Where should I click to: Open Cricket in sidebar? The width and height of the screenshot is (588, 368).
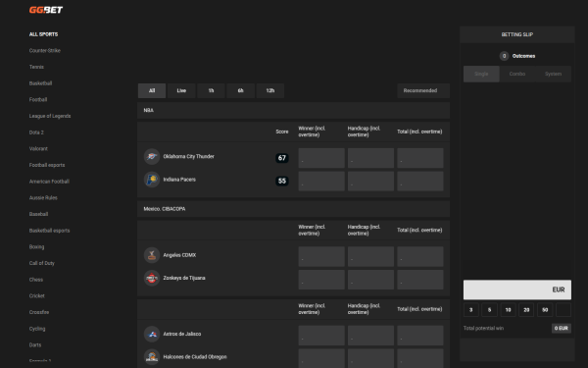(37, 296)
